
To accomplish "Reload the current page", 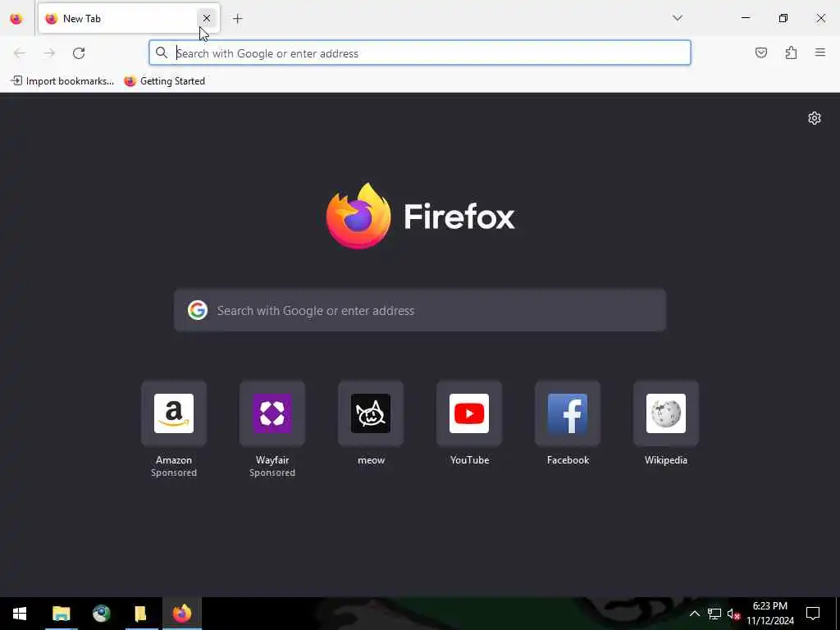I will coord(79,53).
